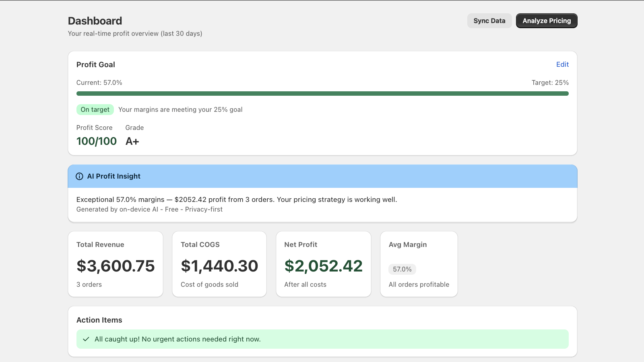Click the On target status badge

[95, 109]
